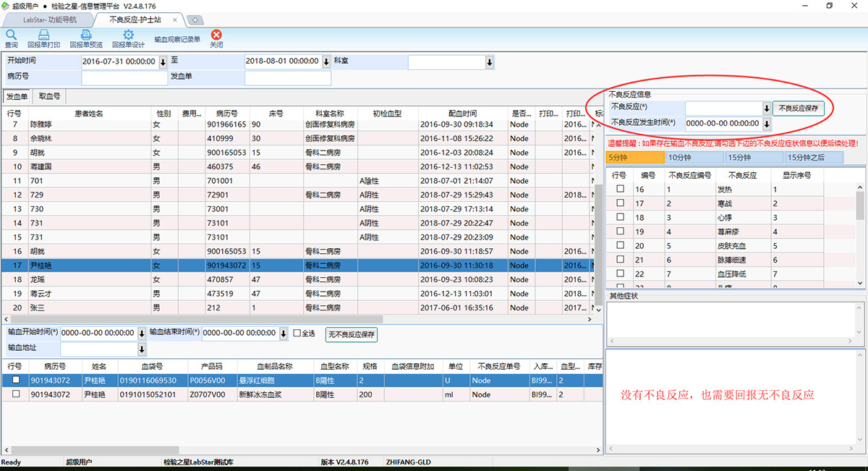Expand the 输血地址 dropdown
The width and height of the screenshot is (868, 471).
[x=140, y=349]
